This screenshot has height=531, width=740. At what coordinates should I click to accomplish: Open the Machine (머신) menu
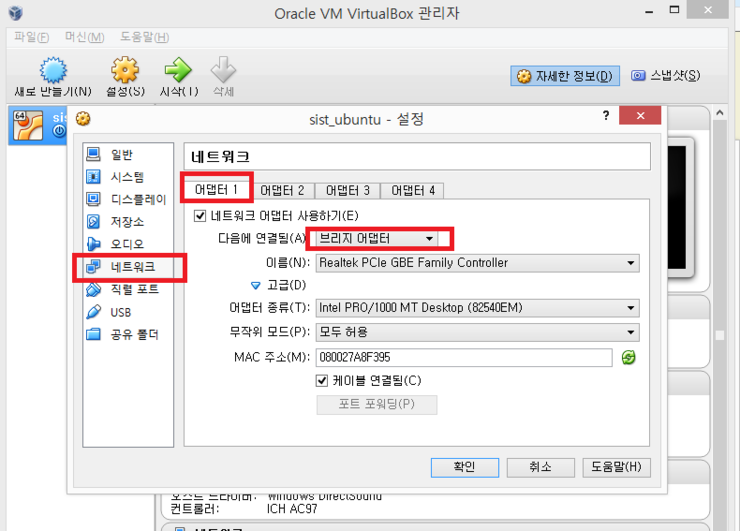pyautogui.click(x=84, y=37)
